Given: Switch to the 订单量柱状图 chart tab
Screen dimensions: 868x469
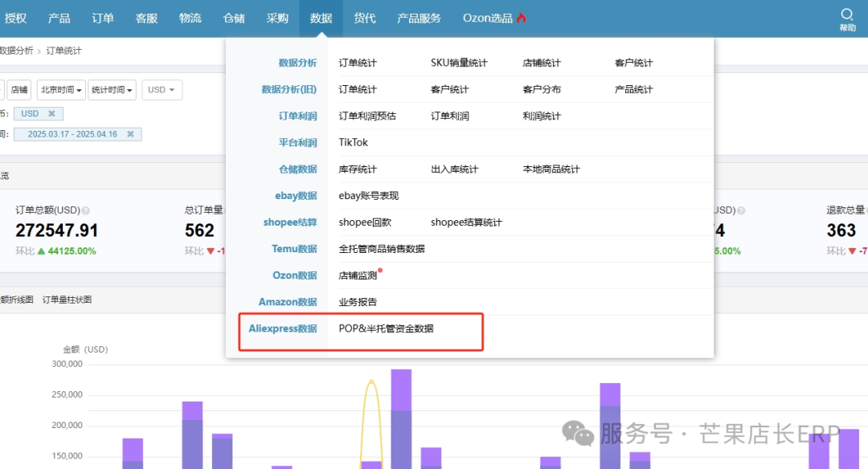Looking at the screenshot, I should pyautogui.click(x=68, y=300).
